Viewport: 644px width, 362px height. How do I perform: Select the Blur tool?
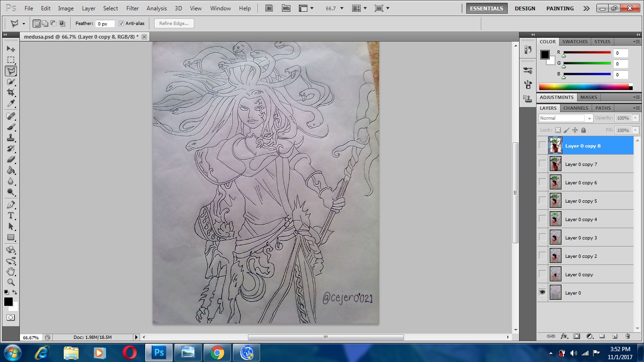[x=11, y=181]
